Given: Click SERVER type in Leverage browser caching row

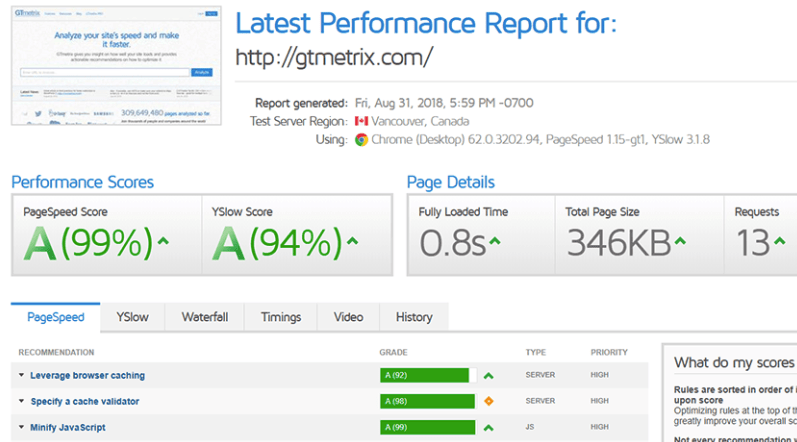Looking at the screenshot, I should (x=540, y=375).
